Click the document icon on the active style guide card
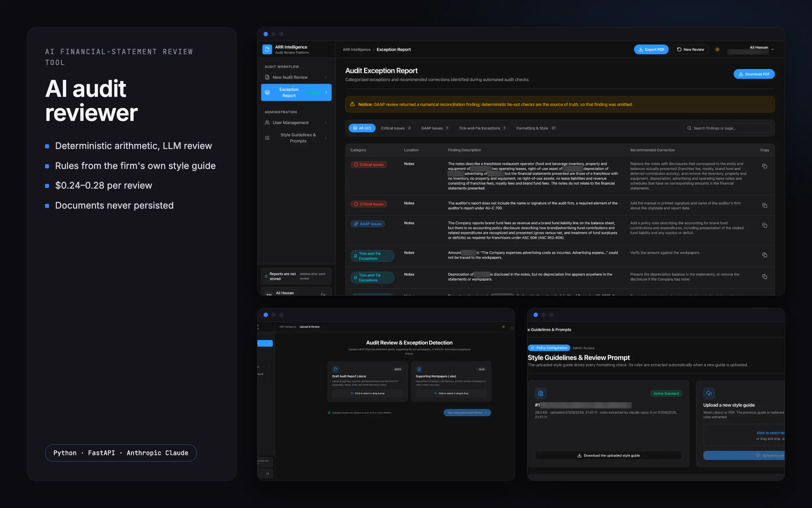 tap(541, 394)
